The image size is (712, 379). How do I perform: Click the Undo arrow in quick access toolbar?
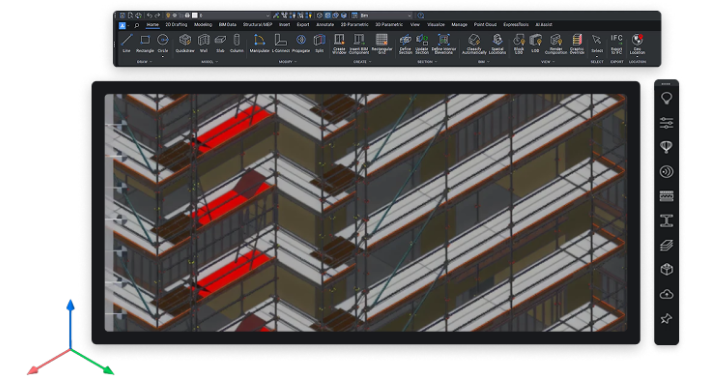[149, 15]
